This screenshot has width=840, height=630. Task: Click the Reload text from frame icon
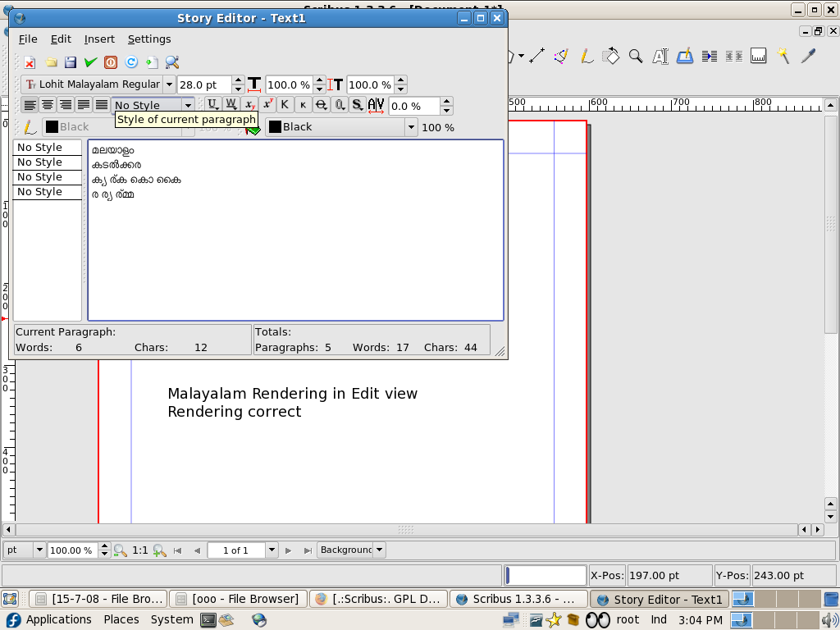click(x=131, y=62)
